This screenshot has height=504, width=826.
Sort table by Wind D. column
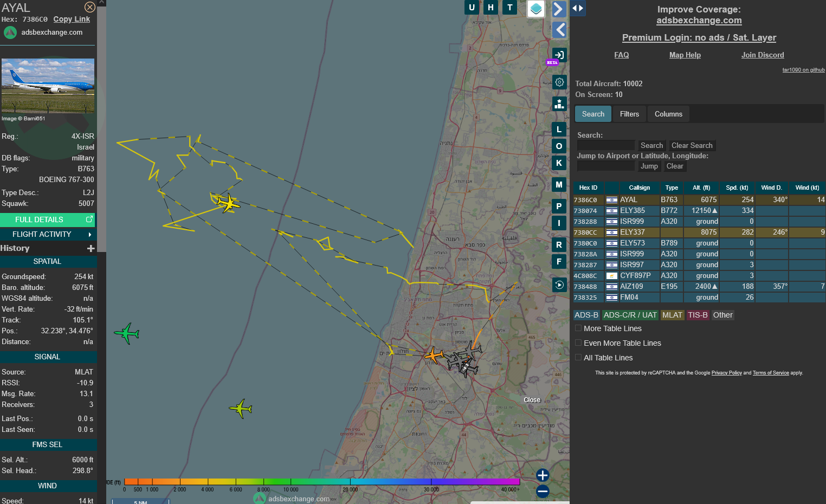(x=771, y=188)
